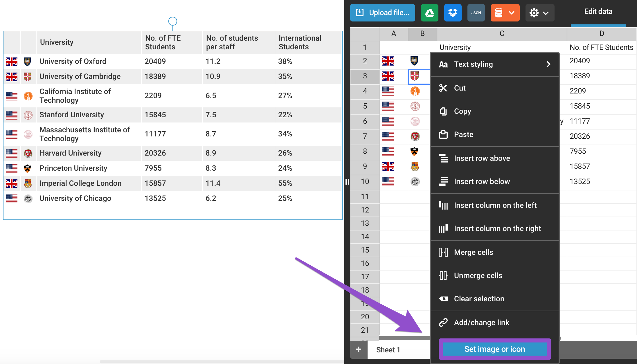Open the orange database source dropdown

coord(505,13)
